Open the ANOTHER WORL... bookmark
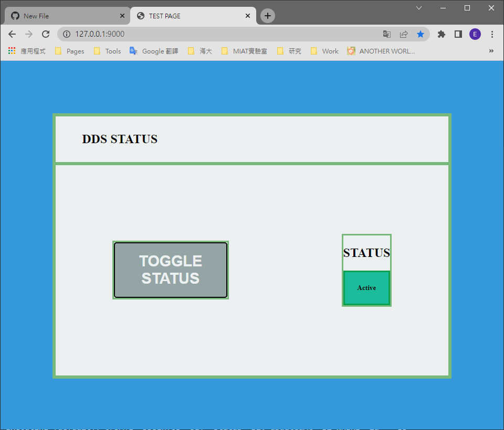The height and width of the screenshot is (430, 504). (x=381, y=51)
